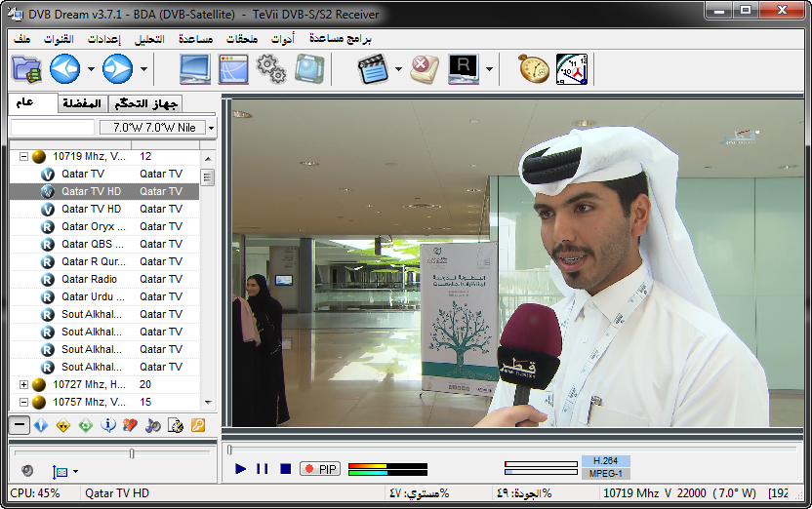The height and width of the screenshot is (509, 812).
Task: Click the green framed screen snapshot icon
Action: click(x=309, y=69)
